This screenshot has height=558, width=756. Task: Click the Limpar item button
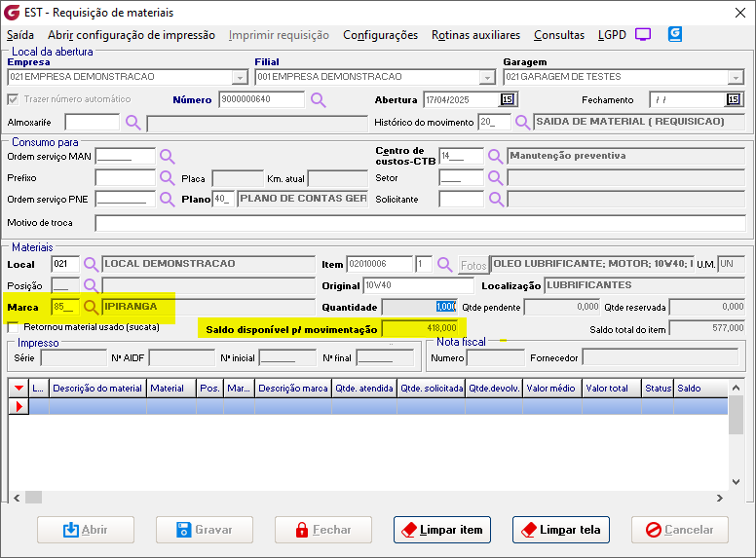442,530
